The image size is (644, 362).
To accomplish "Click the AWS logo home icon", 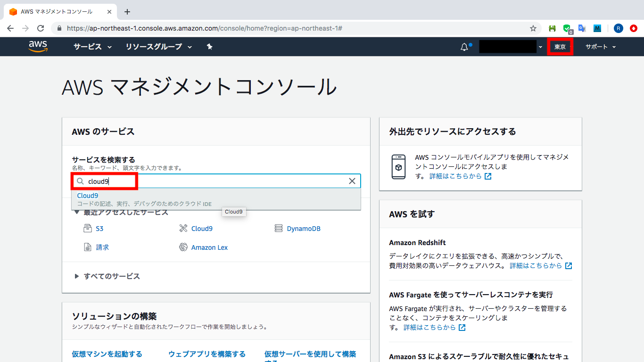I will 38,46.
